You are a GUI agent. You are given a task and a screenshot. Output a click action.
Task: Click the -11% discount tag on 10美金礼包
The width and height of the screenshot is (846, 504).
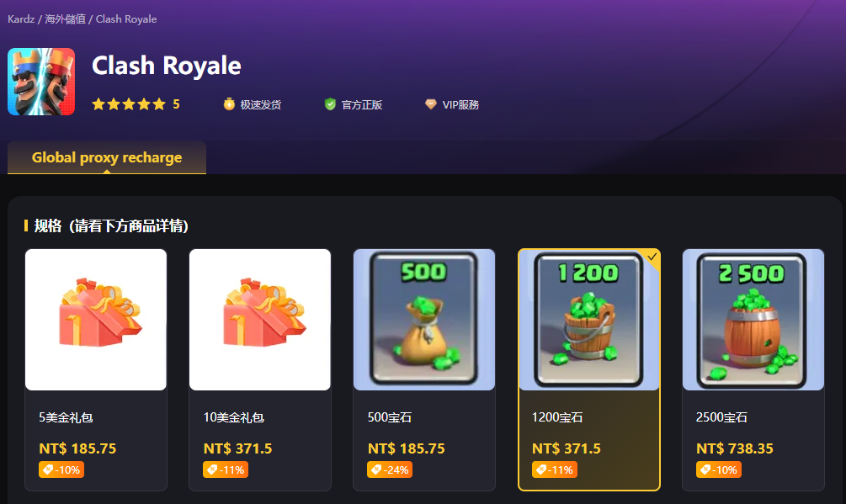pyautogui.click(x=226, y=470)
